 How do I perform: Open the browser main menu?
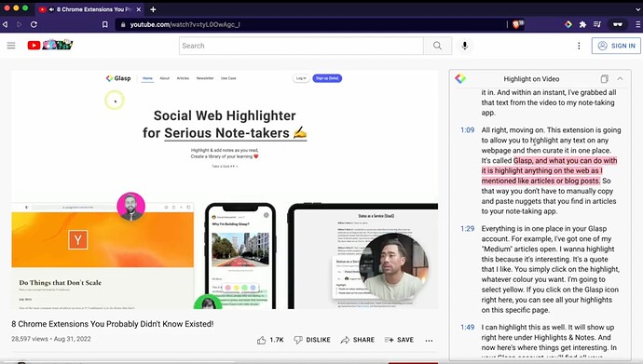point(638,24)
